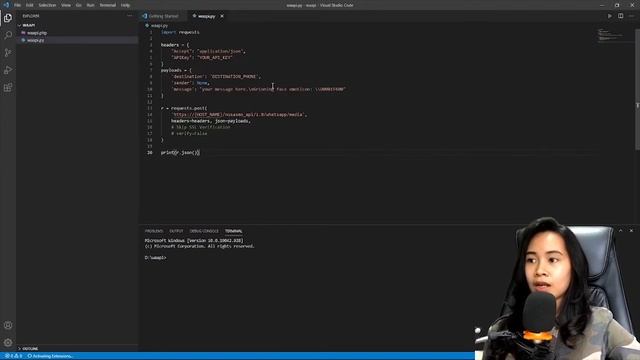This screenshot has height=360, width=640.
Task: Click the editor vertical scrollbar
Action: 637,89
